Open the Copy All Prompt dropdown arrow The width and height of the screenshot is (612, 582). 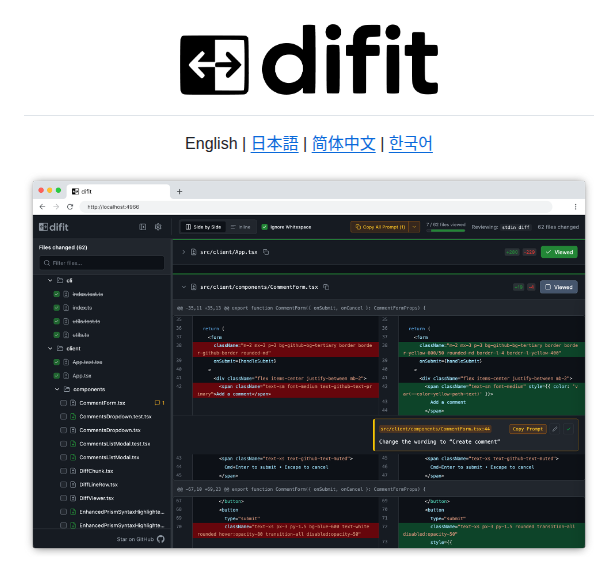(414, 227)
